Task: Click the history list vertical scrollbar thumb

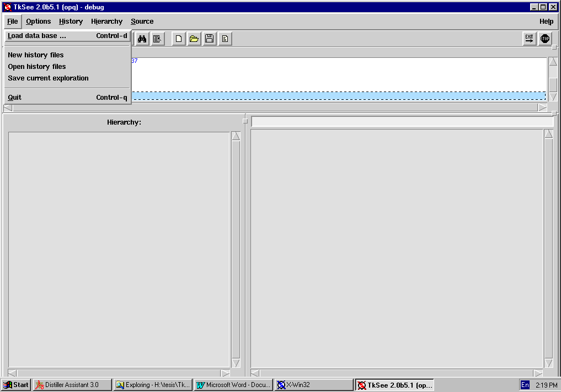Action: coord(553,85)
